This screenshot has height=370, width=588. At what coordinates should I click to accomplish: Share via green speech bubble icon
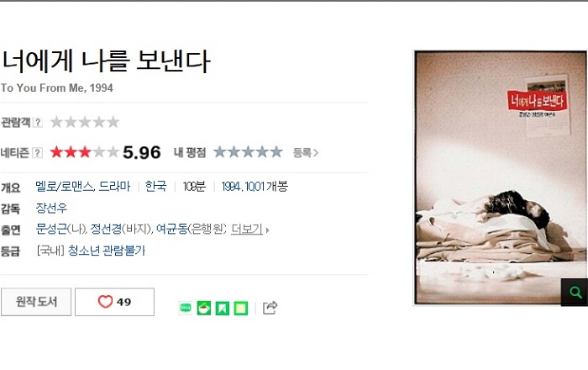point(186,308)
